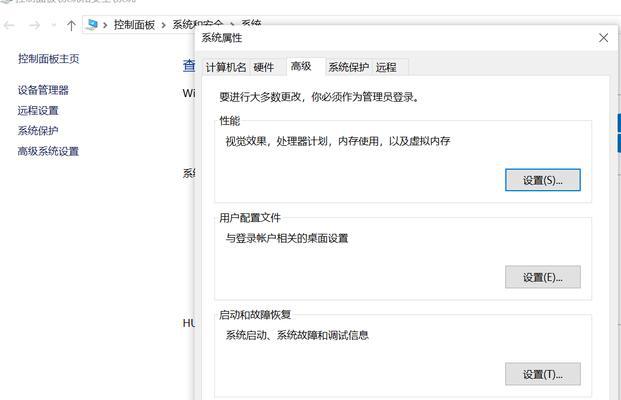Click 系统属性 dialog title text
621x400 pixels.
point(222,38)
